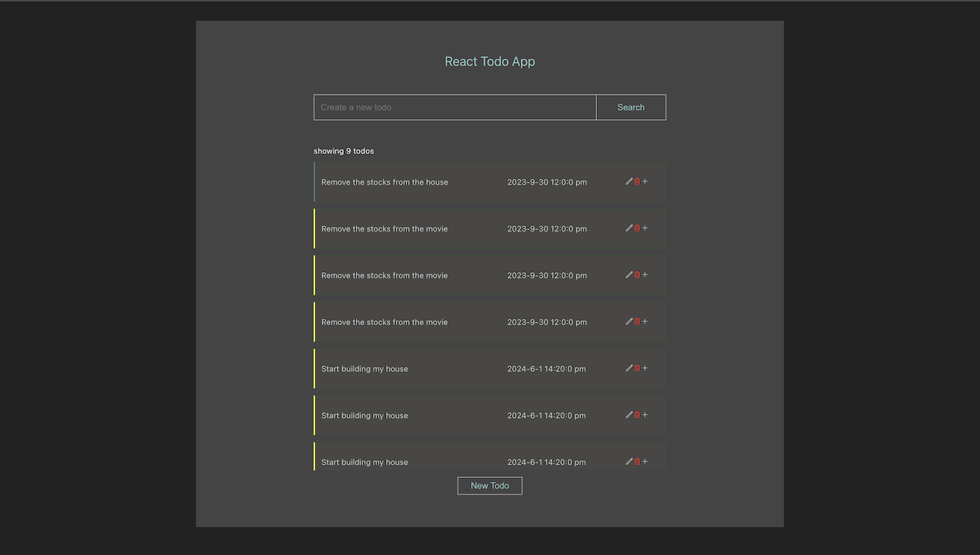Select the 'Remove the stocks from the house' text
The image size is (980, 555).
point(384,182)
